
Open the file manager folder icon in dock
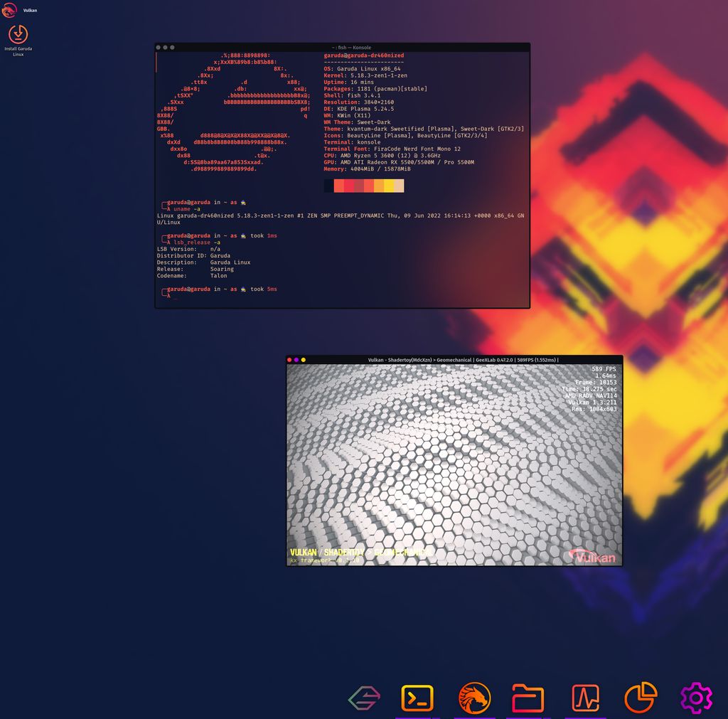pyautogui.click(x=528, y=698)
